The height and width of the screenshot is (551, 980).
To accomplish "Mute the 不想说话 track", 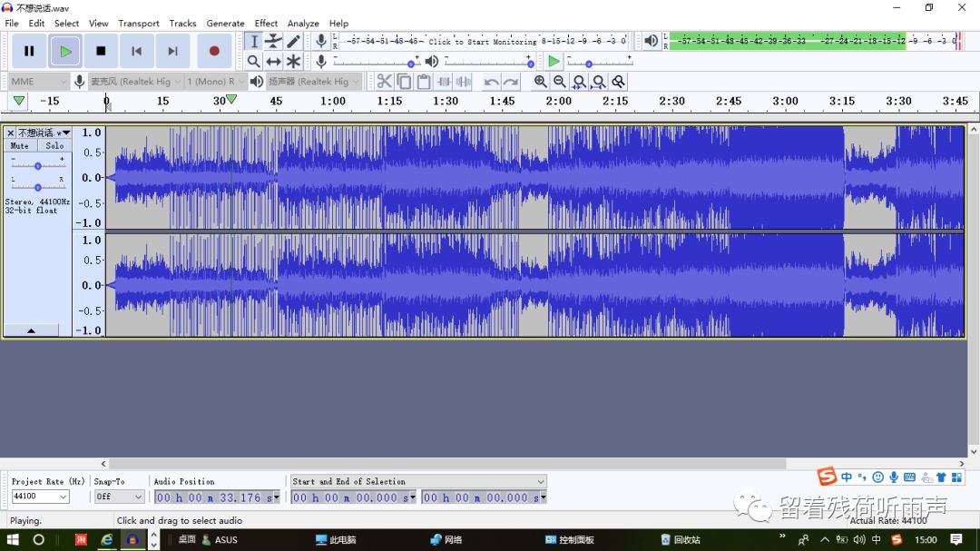I will (x=20, y=145).
